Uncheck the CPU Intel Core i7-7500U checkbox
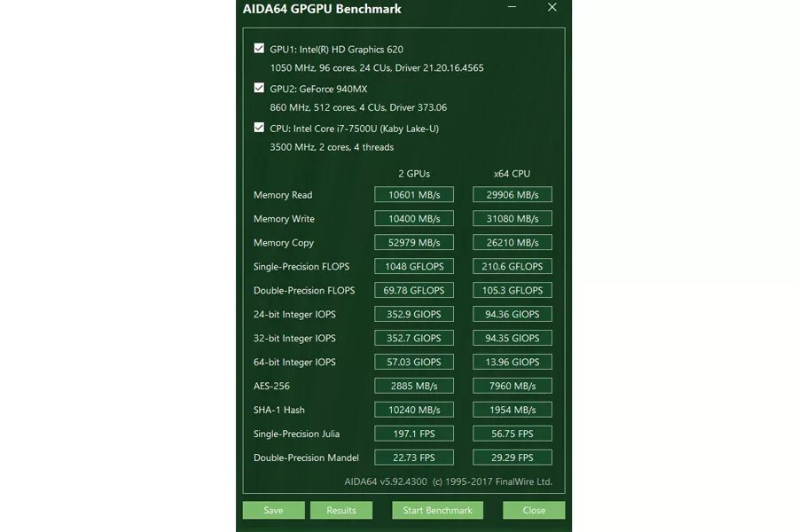Image resolution: width=798 pixels, height=532 pixels. 259,128
